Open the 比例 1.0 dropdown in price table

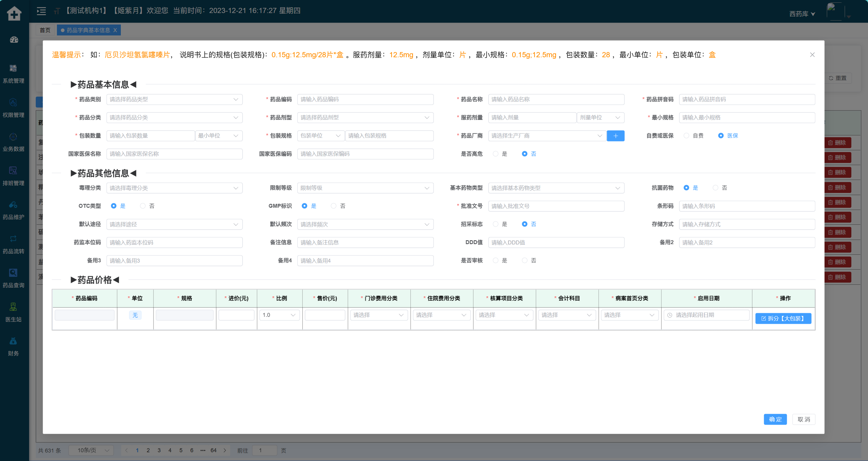(279, 315)
